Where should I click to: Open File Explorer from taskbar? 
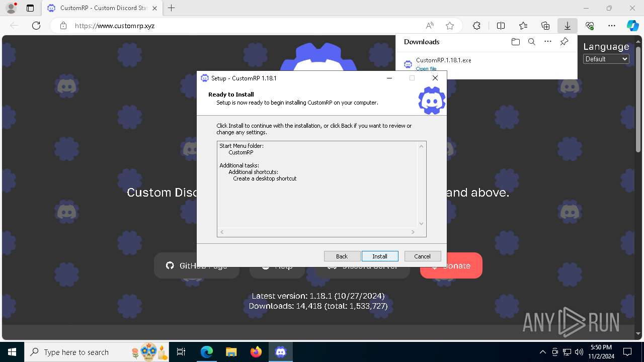(x=231, y=352)
